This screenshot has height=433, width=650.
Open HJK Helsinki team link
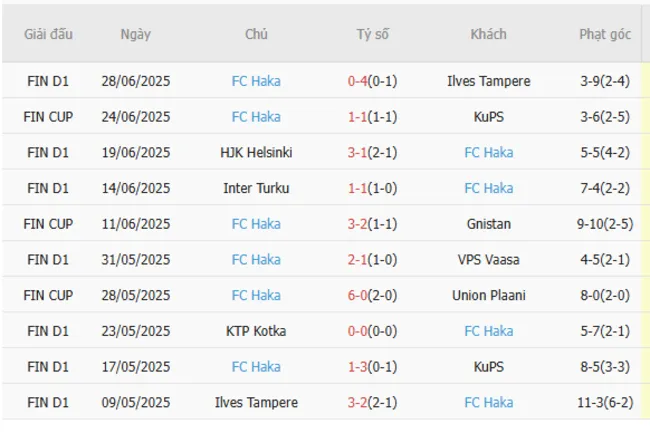[x=256, y=153]
